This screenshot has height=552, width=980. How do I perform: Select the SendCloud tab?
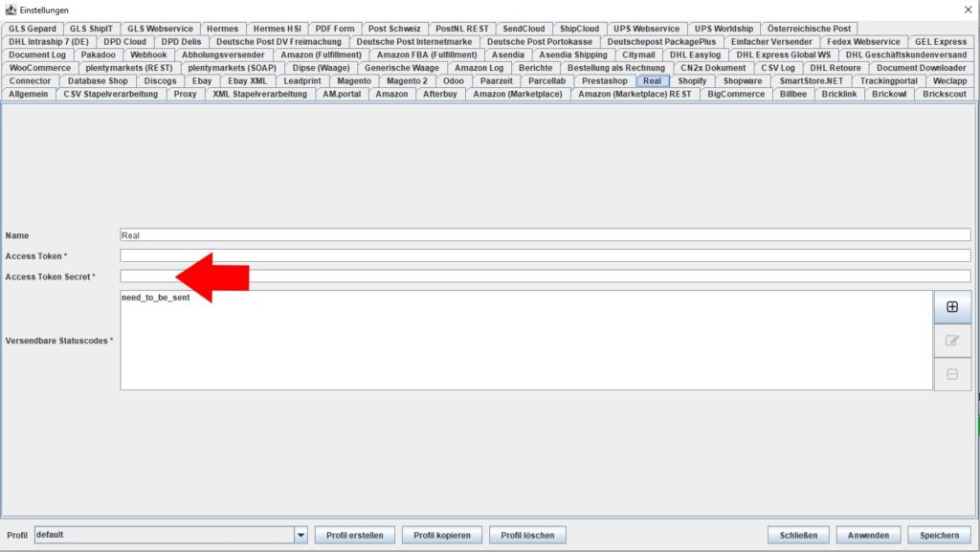point(523,28)
